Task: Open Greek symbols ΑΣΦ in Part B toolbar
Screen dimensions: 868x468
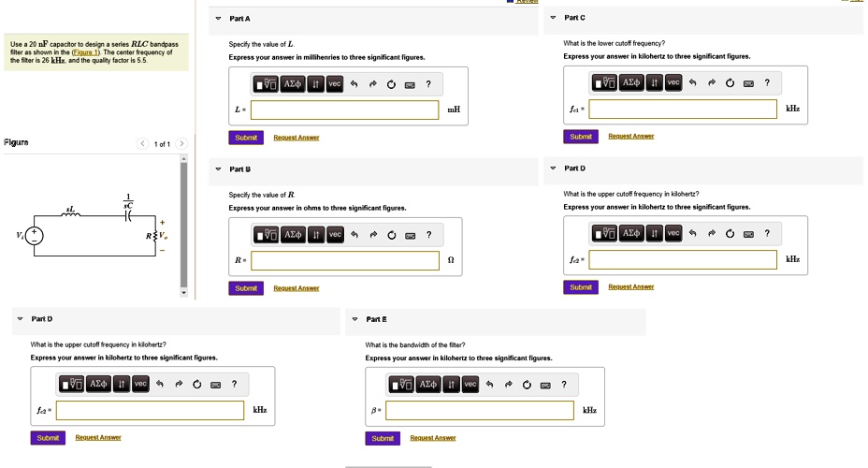Action: [293, 234]
